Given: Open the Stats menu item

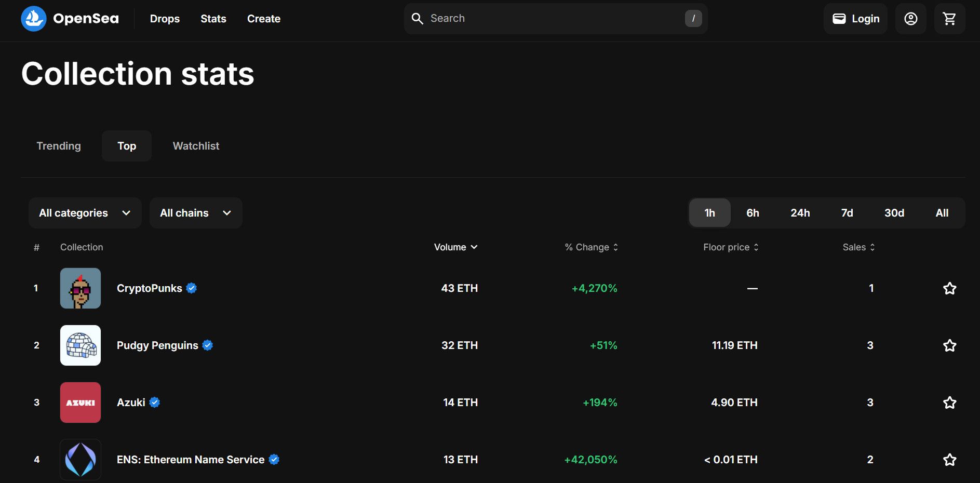Looking at the screenshot, I should click(213, 19).
